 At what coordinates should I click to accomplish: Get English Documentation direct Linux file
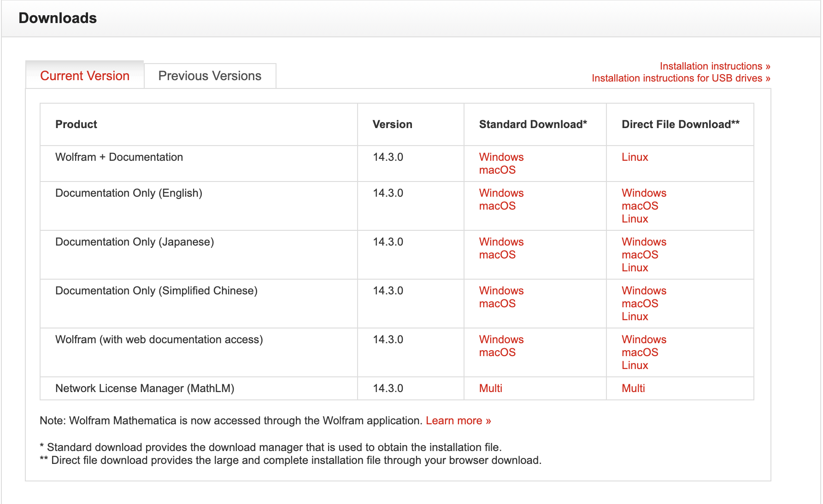635,219
